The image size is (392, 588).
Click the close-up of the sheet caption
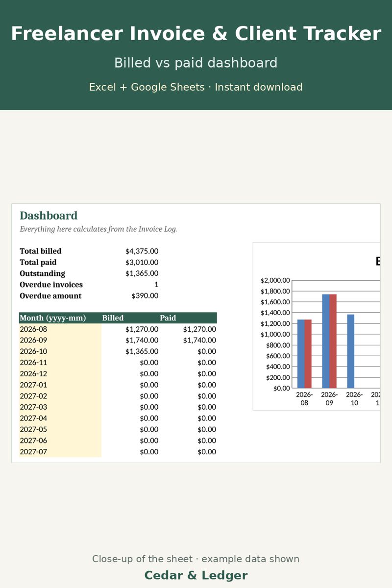point(196,559)
